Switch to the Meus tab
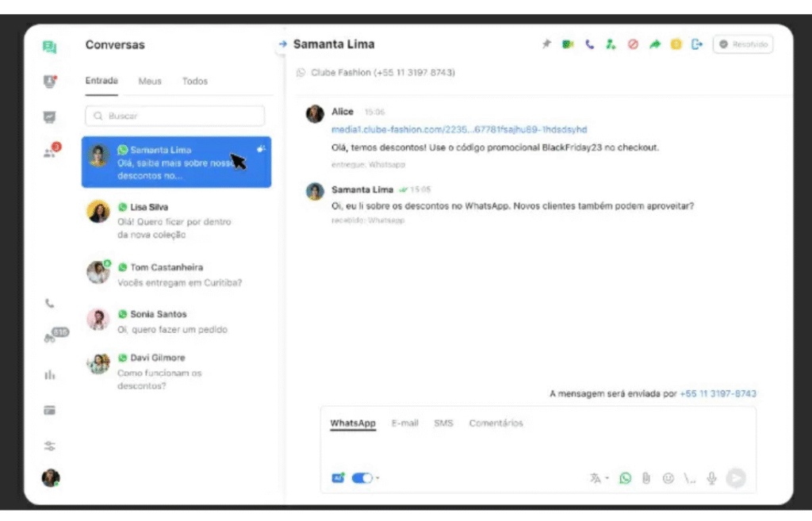The height and width of the screenshot is (521, 812). click(150, 81)
